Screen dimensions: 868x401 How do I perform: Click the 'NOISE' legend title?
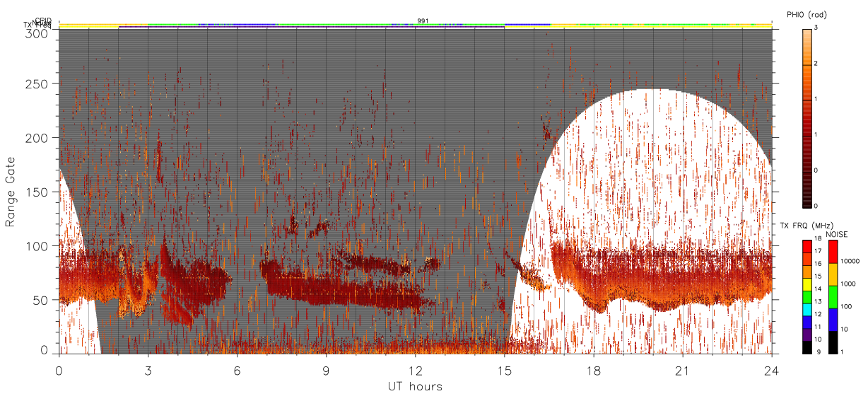[838, 234]
